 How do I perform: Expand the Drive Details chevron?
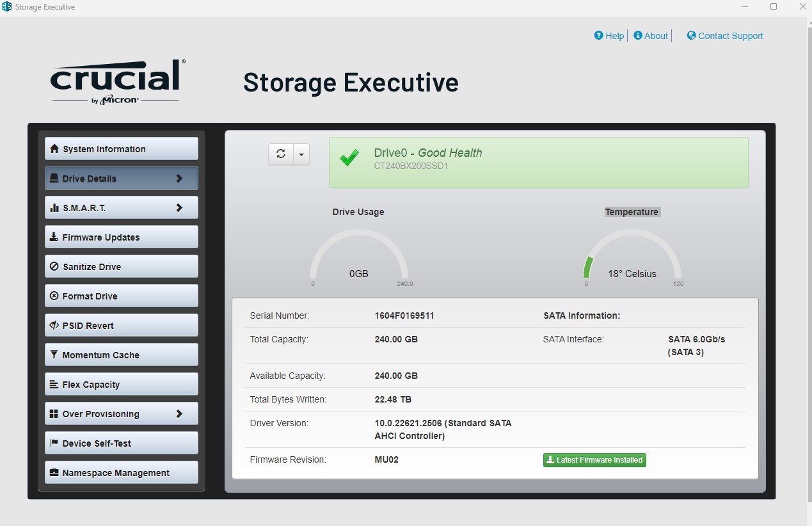pyautogui.click(x=179, y=179)
